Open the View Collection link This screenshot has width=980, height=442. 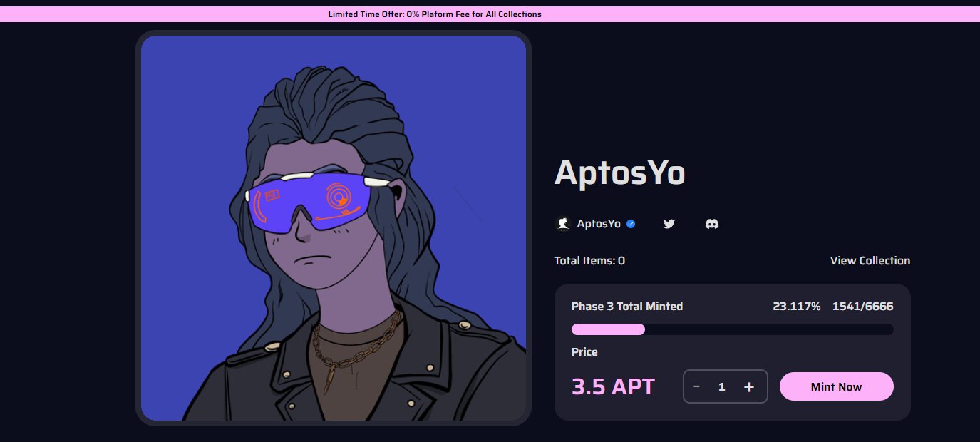click(x=870, y=261)
